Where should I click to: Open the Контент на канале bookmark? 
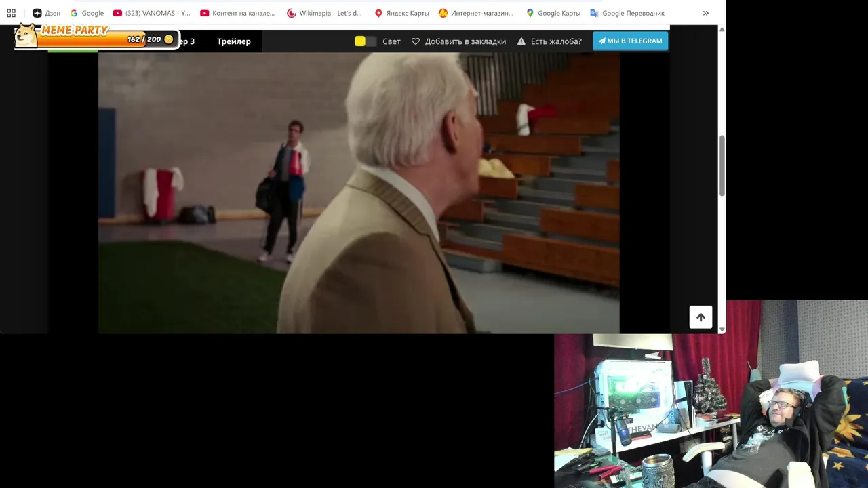[237, 13]
